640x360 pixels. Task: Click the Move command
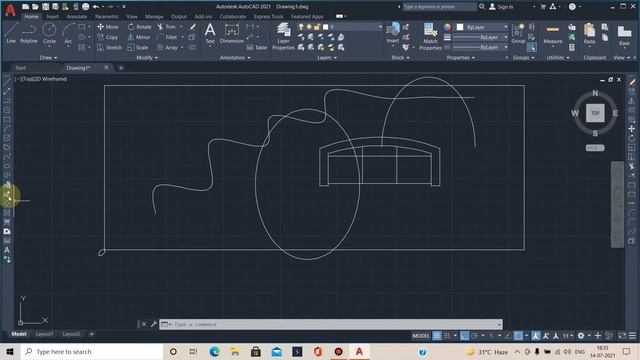(108, 27)
